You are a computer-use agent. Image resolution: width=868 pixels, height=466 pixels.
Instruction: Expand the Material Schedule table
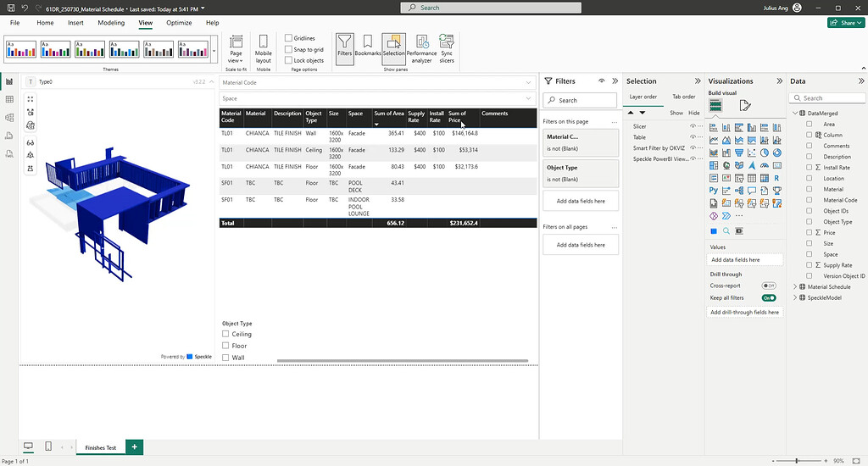tap(795, 286)
